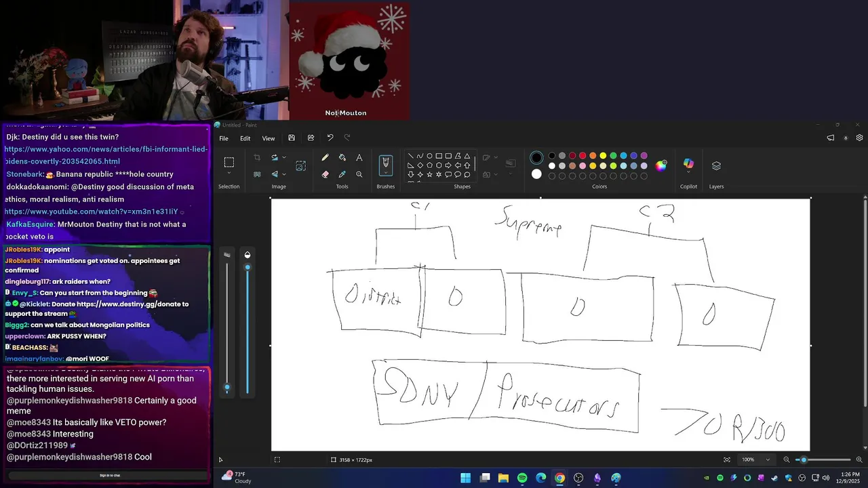Select the red color swatch
The height and width of the screenshot is (488, 868).
click(x=583, y=156)
